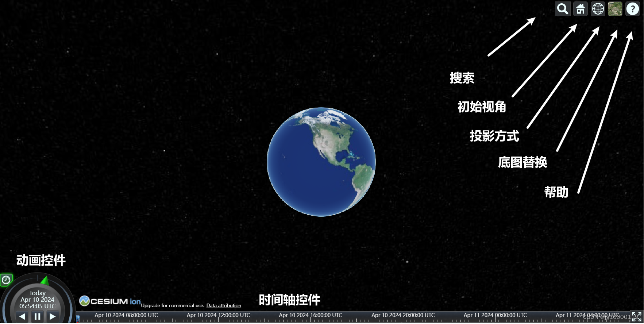Click the Home view button
This screenshot has width=644, height=324.
(x=580, y=9)
